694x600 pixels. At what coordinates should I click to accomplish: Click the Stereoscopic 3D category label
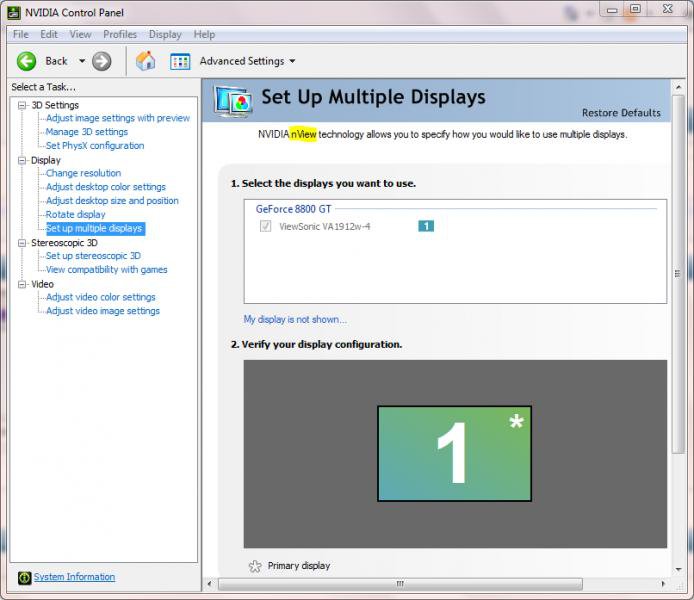[x=64, y=242]
